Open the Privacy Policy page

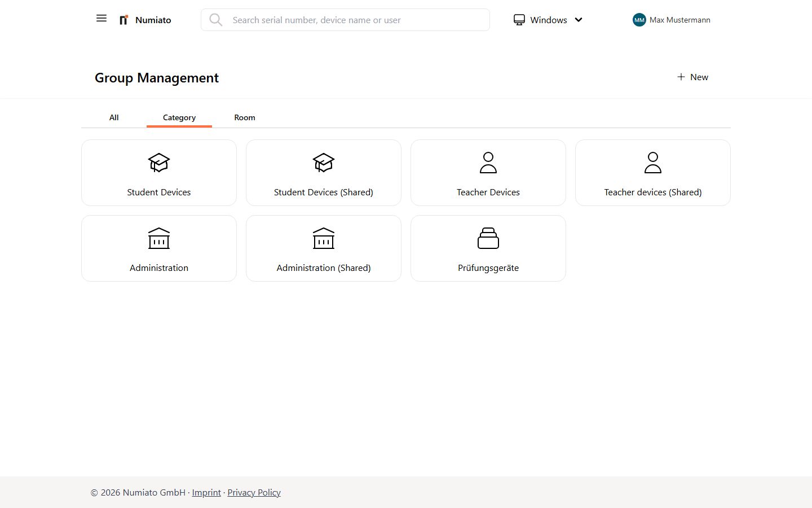point(254,492)
